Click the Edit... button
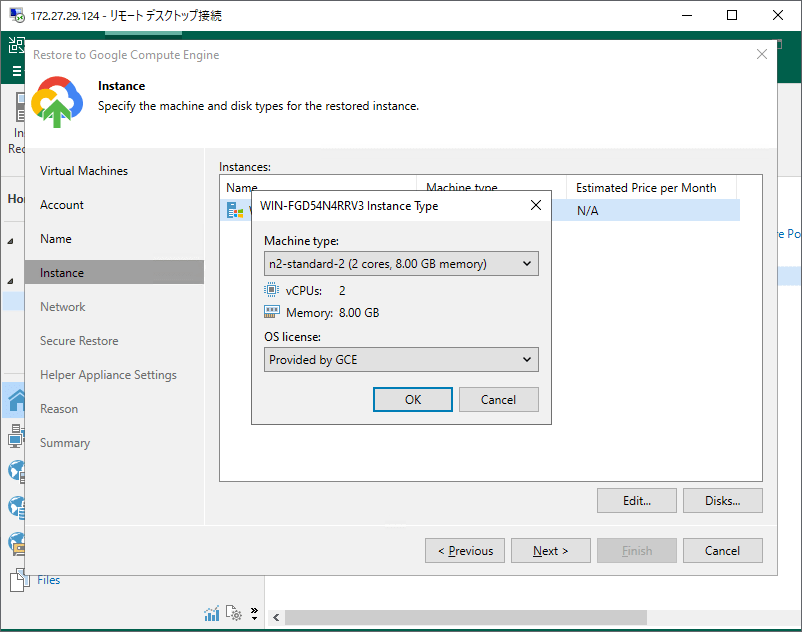The width and height of the screenshot is (802, 632). tap(637, 501)
